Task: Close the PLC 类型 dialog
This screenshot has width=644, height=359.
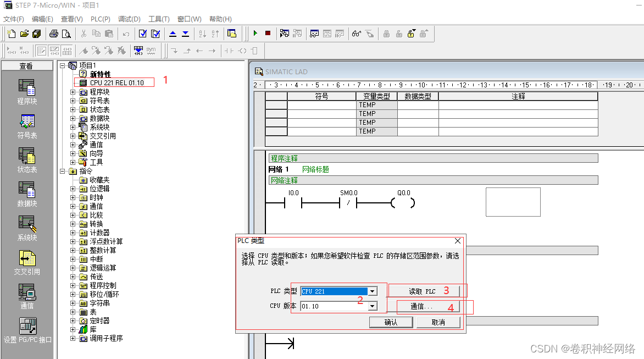Action: [458, 241]
